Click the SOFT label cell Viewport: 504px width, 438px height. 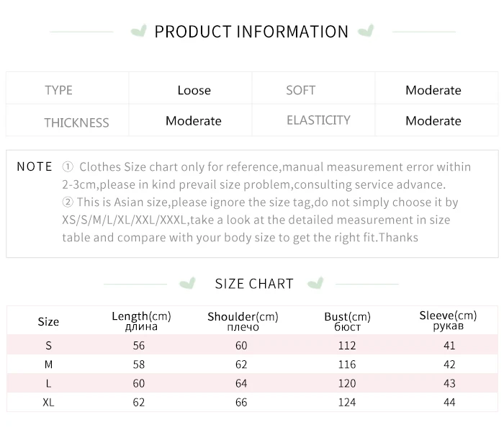300,90
